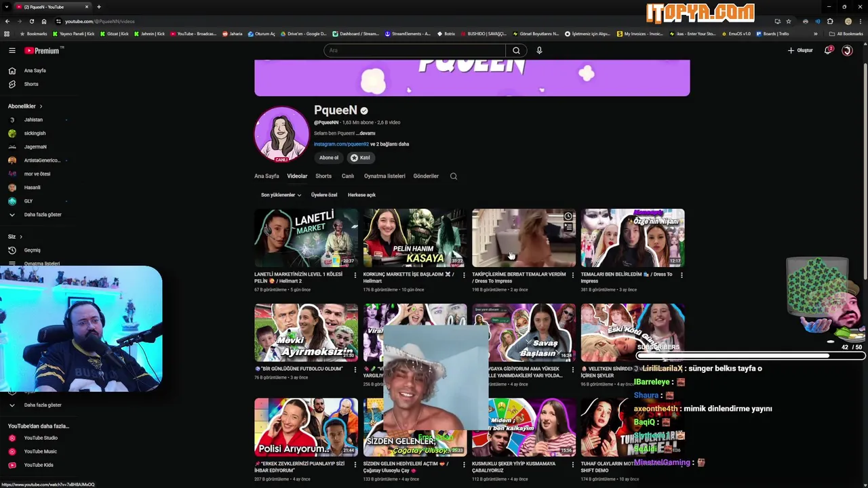Open browser extensions puzzle icon
The height and width of the screenshot is (488, 868).
point(830,21)
